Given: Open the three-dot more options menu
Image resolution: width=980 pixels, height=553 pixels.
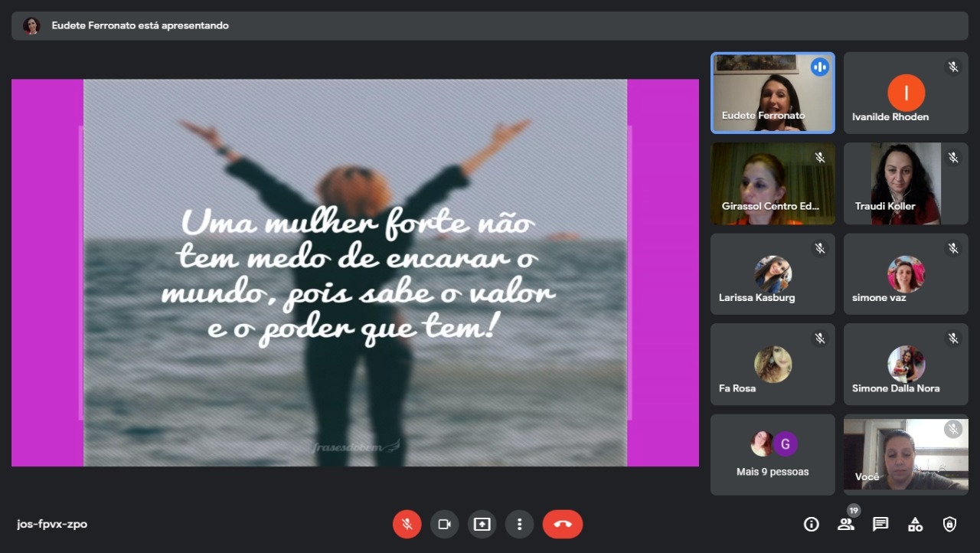Looking at the screenshot, I should tap(519, 525).
